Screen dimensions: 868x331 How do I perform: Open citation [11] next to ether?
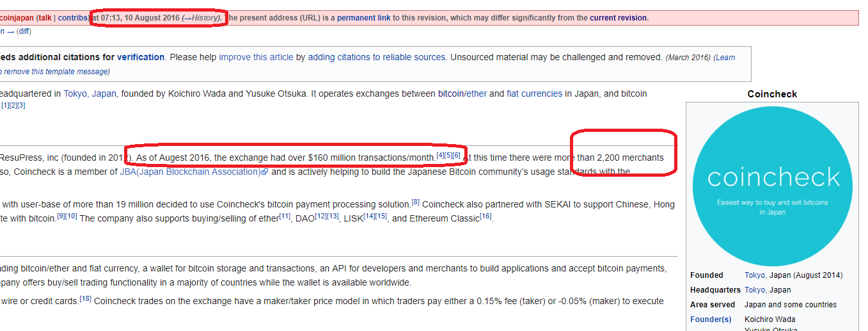click(285, 216)
